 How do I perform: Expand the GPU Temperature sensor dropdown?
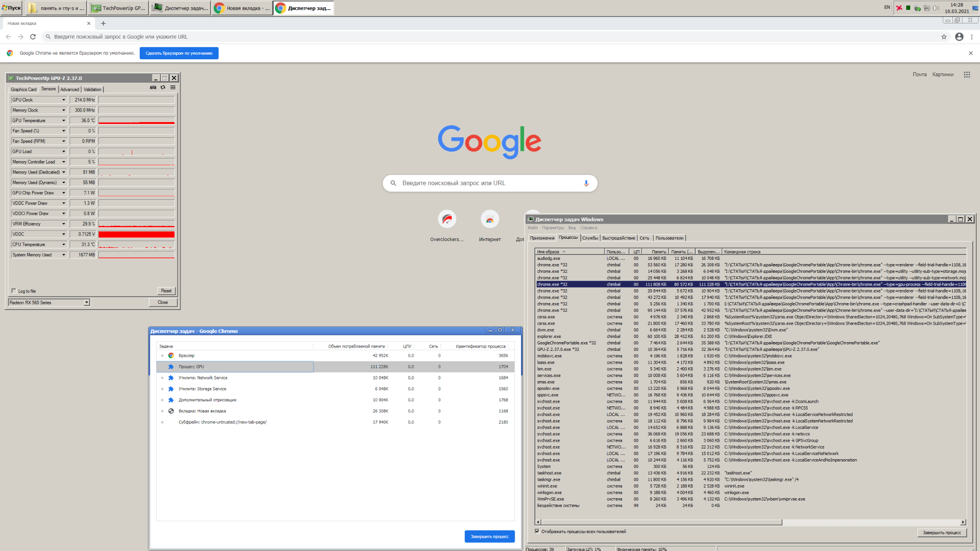(x=63, y=121)
